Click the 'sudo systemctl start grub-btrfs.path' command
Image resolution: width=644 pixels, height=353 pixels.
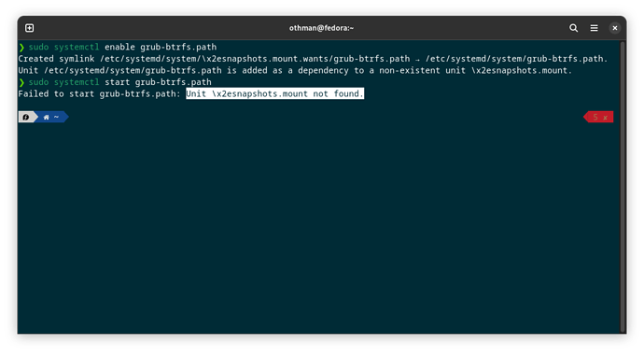pyautogui.click(x=119, y=82)
